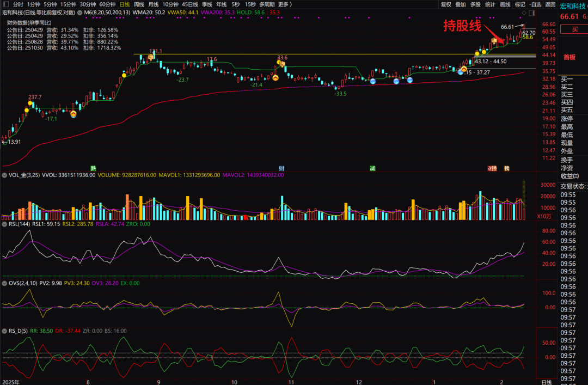Switch to the 15分钟 period tab
Image resolution: width=588 pixels, height=385 pixels.
68,4
